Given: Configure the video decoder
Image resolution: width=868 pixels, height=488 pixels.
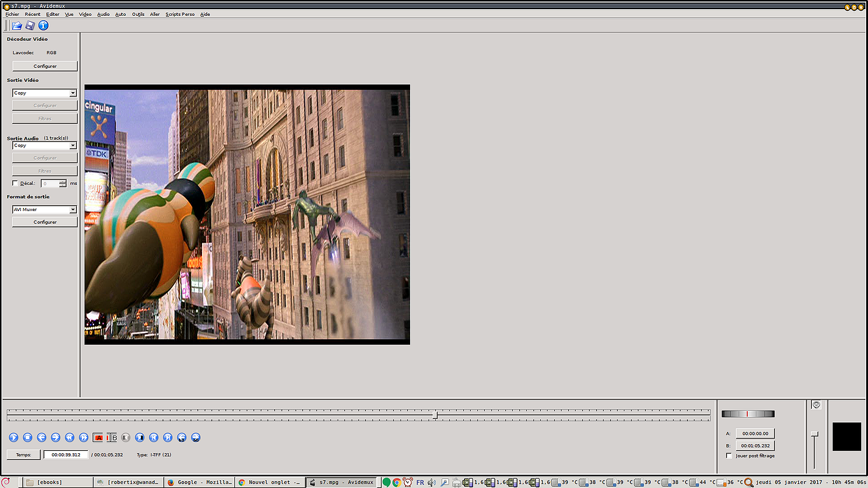Looking at the screenshot, I should click(45, 66).
